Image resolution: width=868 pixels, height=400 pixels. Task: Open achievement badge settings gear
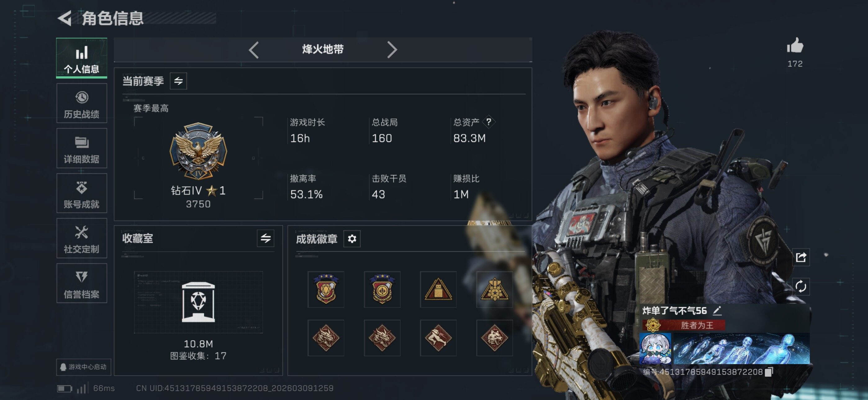tap(352, 239)
